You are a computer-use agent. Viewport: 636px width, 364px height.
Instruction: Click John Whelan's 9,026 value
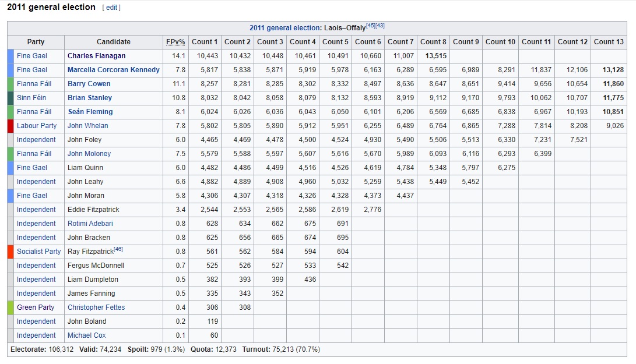[615, 126]
